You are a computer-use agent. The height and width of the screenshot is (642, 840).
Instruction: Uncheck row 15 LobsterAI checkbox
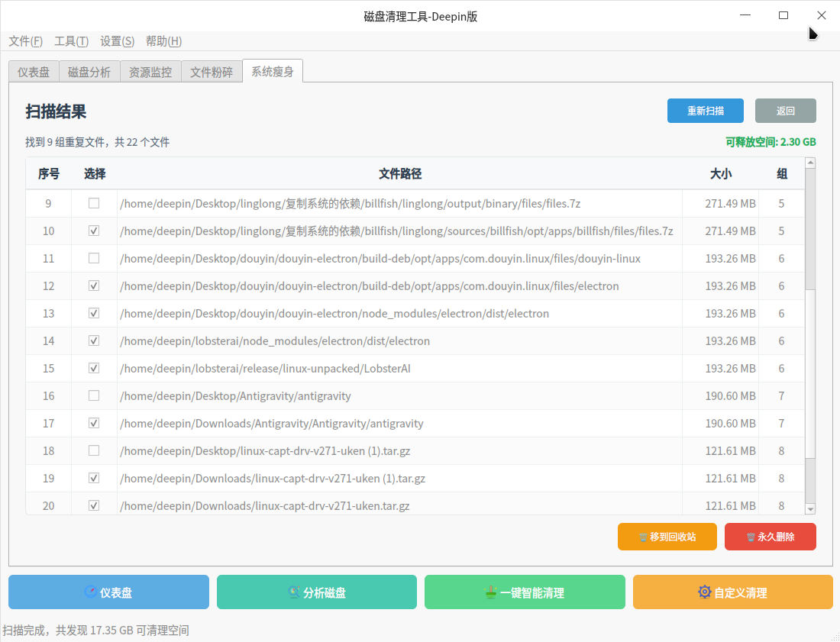tap(94, 368)
